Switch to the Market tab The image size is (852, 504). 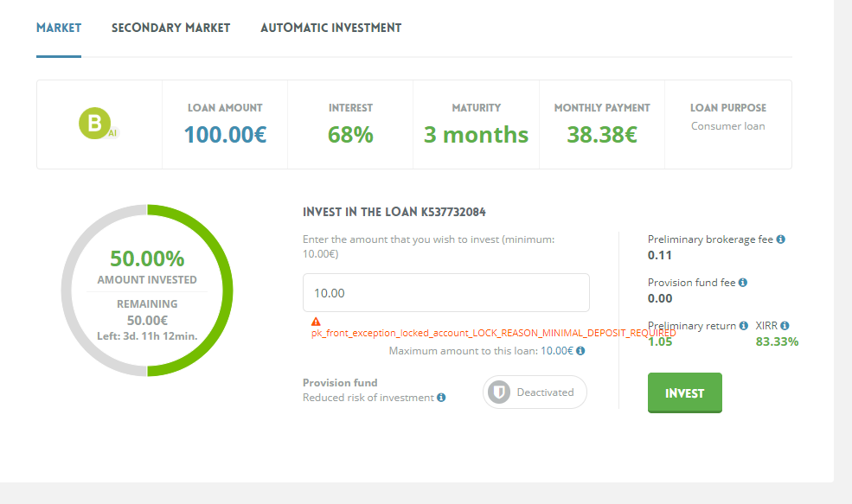(59, 28)
